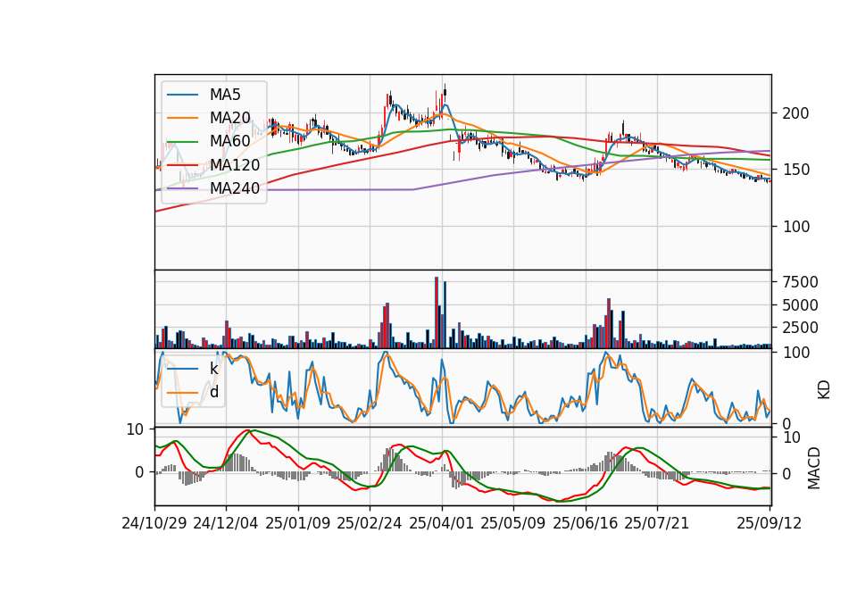Click the MA240 legend label
Screen dimensions: 857x616
pos(235,188)
